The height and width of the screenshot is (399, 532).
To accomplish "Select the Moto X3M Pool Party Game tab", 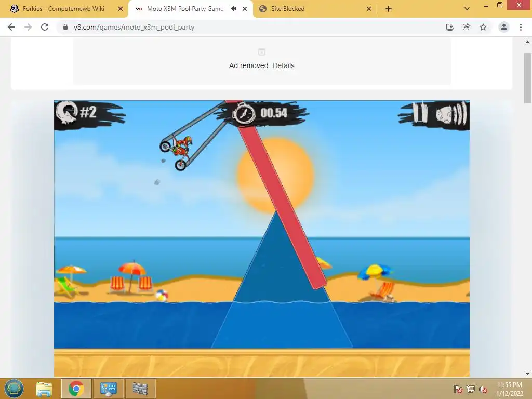I will point(185,9).
